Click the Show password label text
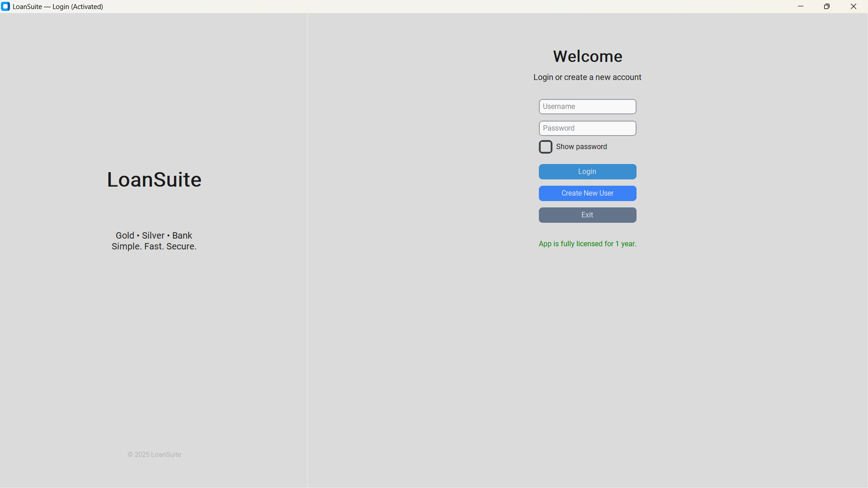The height and width of the screenshot is (488, 868). (581, 146)
